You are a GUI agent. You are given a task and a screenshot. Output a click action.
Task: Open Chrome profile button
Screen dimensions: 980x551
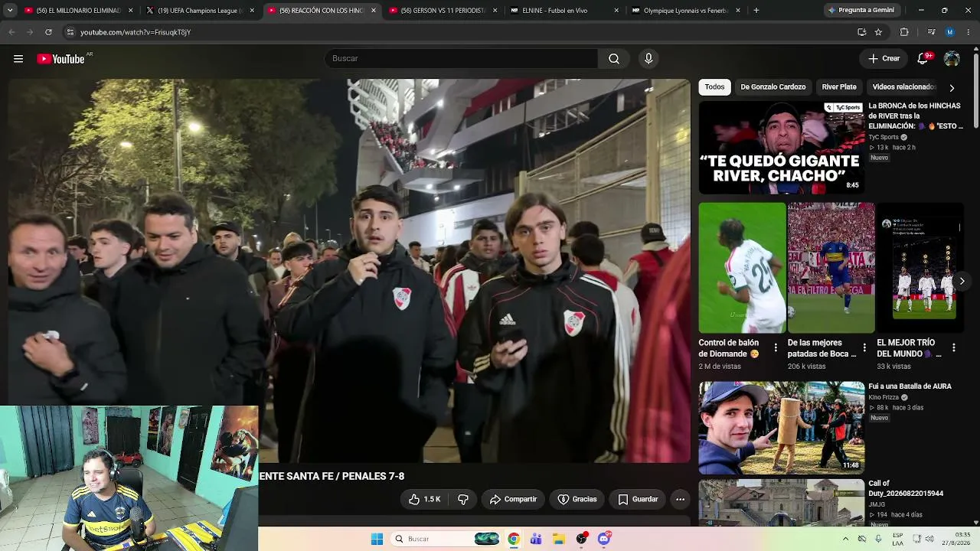[x=949, y=32]
